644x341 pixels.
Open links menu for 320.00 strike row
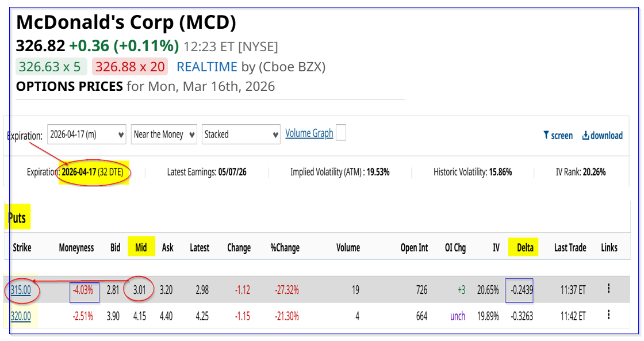pos(608,315)
